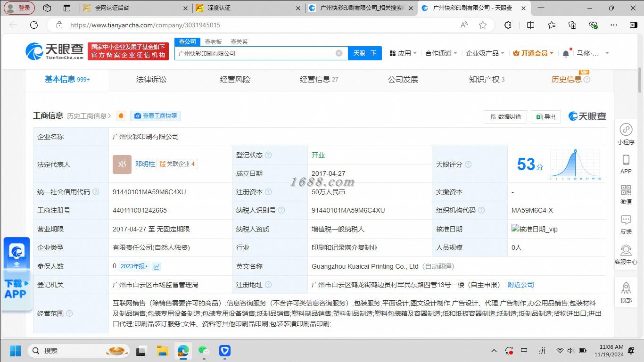Open browser extensions icon

(x=508, y=25)
